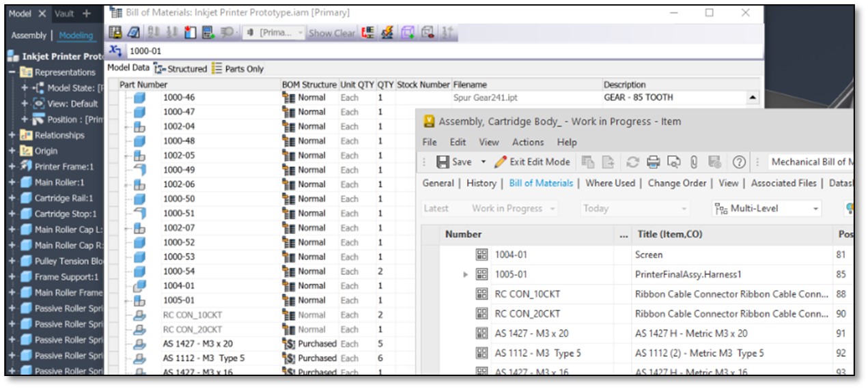Collapse the Representations tree node

[x=12, y=72]
